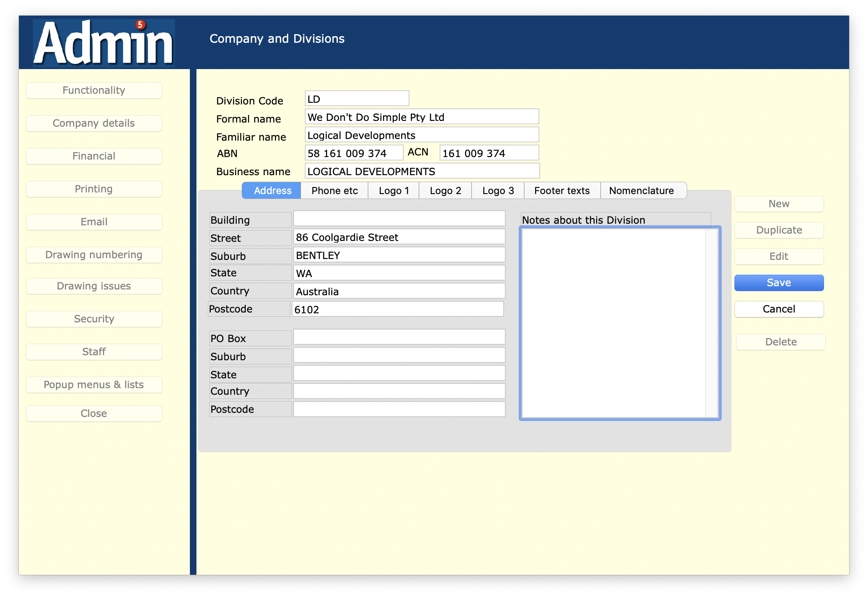
Task: Click the Security sidebar button
Action: coord(94,319)
